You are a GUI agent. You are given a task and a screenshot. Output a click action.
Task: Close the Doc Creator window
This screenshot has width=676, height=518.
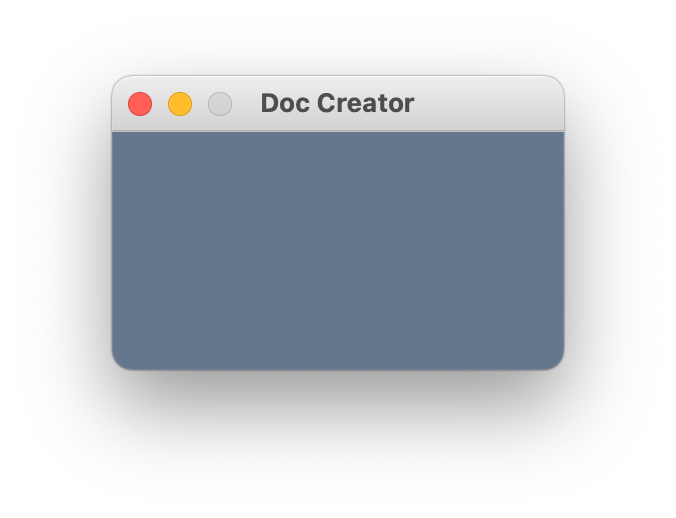coord(140,104)
